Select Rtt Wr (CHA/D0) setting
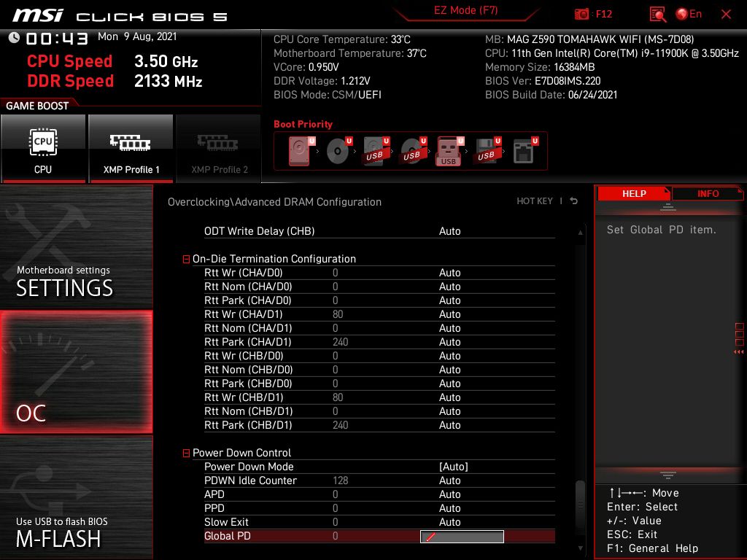The height and width of the screenshot is (560, 747). click(379, 273)
